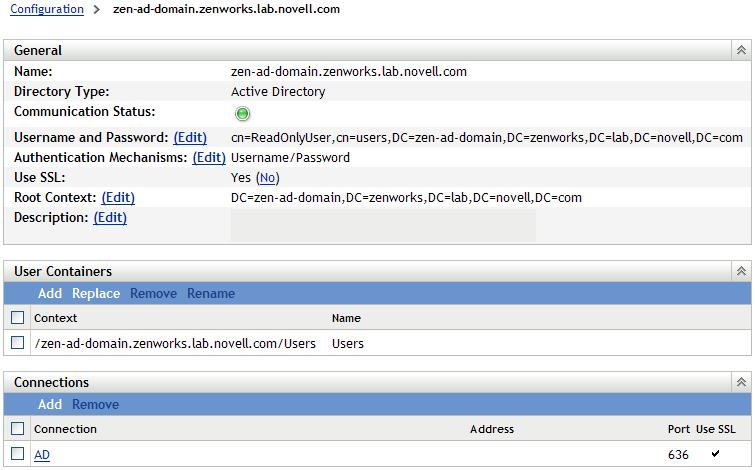755x470 pixels.
Task: Collapse the General panel
Action: (x=741, y=50)
